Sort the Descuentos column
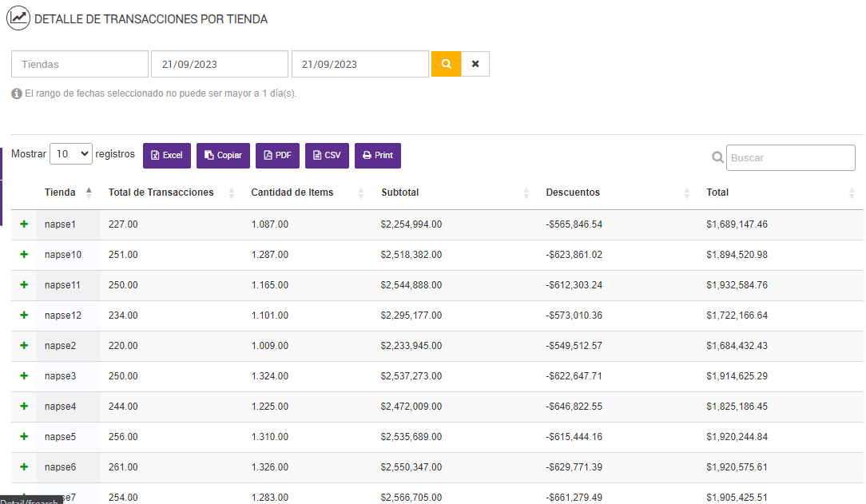The height and width of the screenshot is (504, 866). click(x=573, y=192)
